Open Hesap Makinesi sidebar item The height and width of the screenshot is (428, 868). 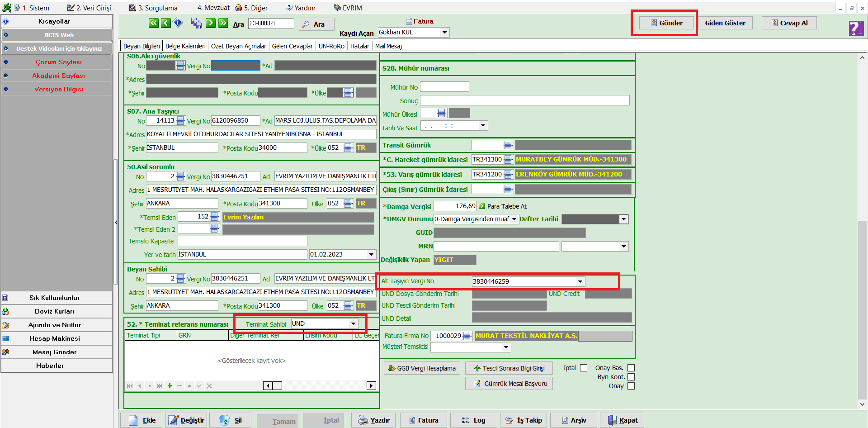(x=57, y=338)
